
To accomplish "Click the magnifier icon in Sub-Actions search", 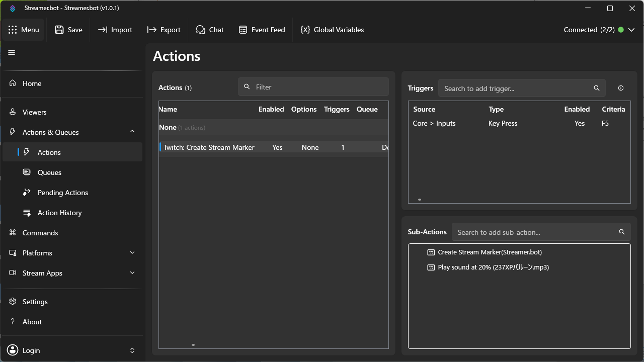I will pyautogui.click(x=621, y=232).
